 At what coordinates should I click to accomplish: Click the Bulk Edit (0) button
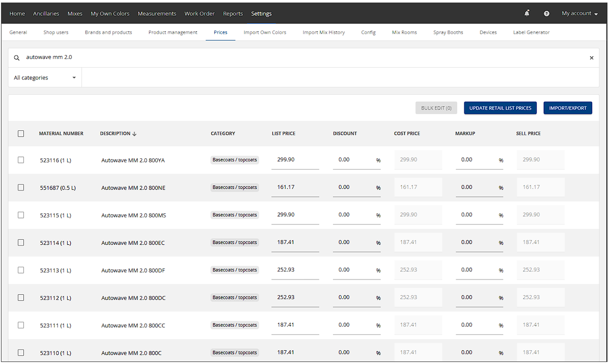436,108
